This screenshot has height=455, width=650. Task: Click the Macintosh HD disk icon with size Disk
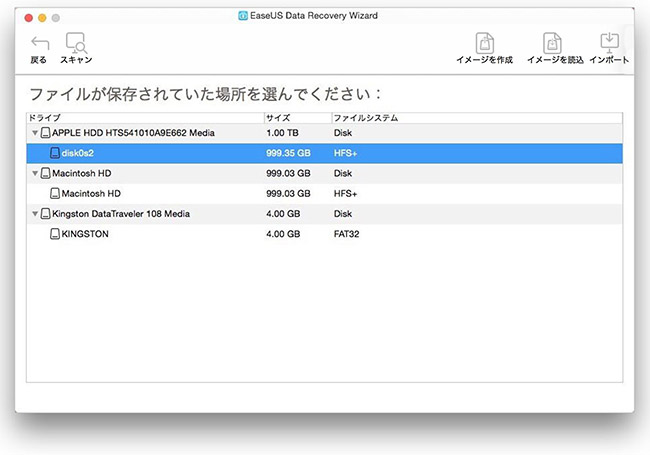tap(46, 173)
